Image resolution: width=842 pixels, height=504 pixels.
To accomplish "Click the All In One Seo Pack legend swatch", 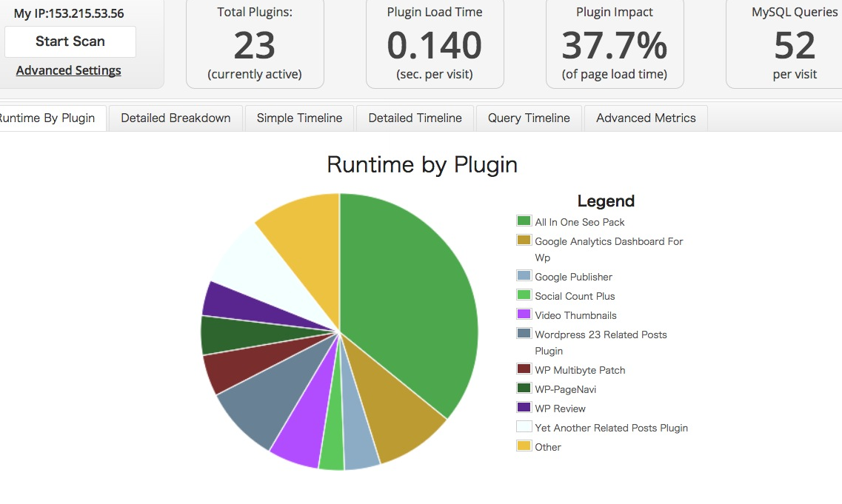I will [524, 221].
